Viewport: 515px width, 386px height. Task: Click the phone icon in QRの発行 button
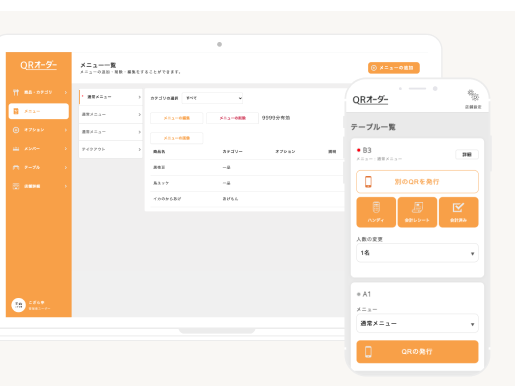point(368,352)
